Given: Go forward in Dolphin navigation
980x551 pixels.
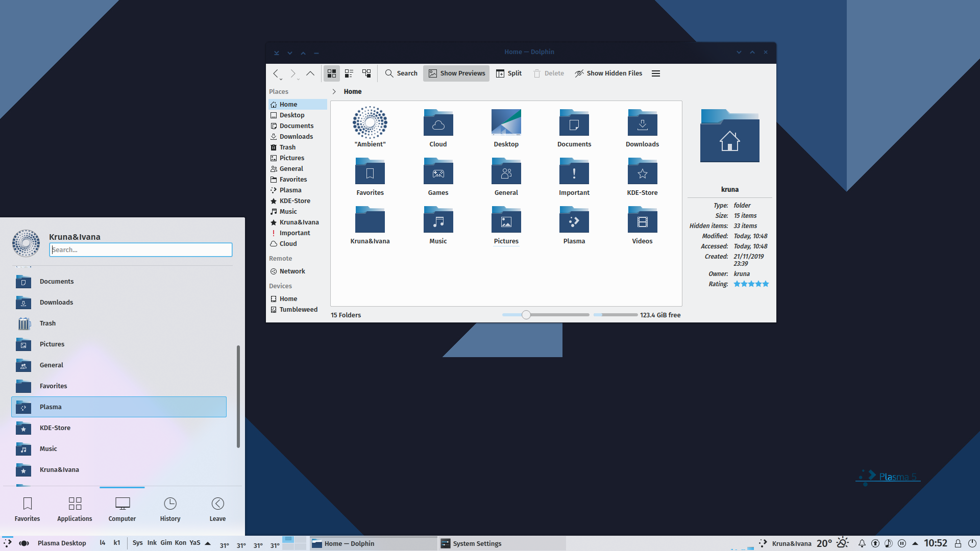Looking at the screenshot, I should 293,73.
